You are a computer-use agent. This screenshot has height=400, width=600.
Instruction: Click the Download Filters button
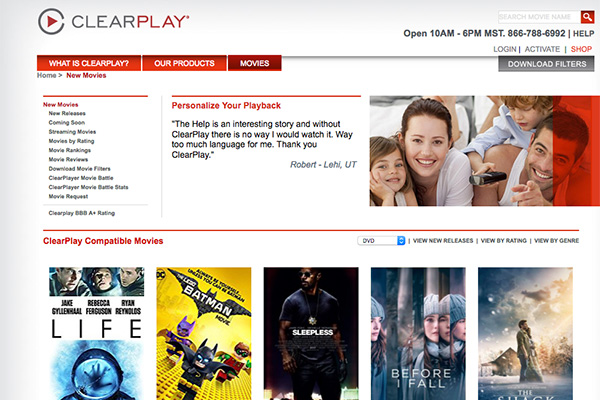click(546, 64)
